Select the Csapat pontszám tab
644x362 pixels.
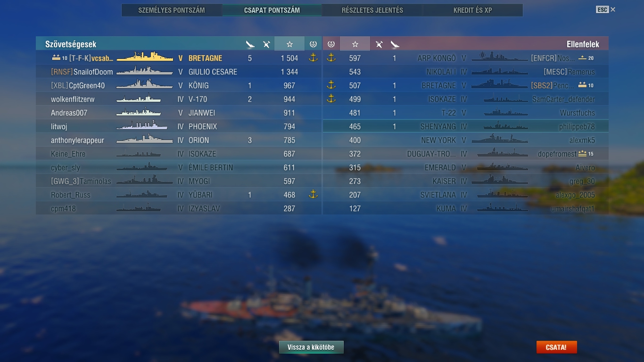(x=272, y=10)
